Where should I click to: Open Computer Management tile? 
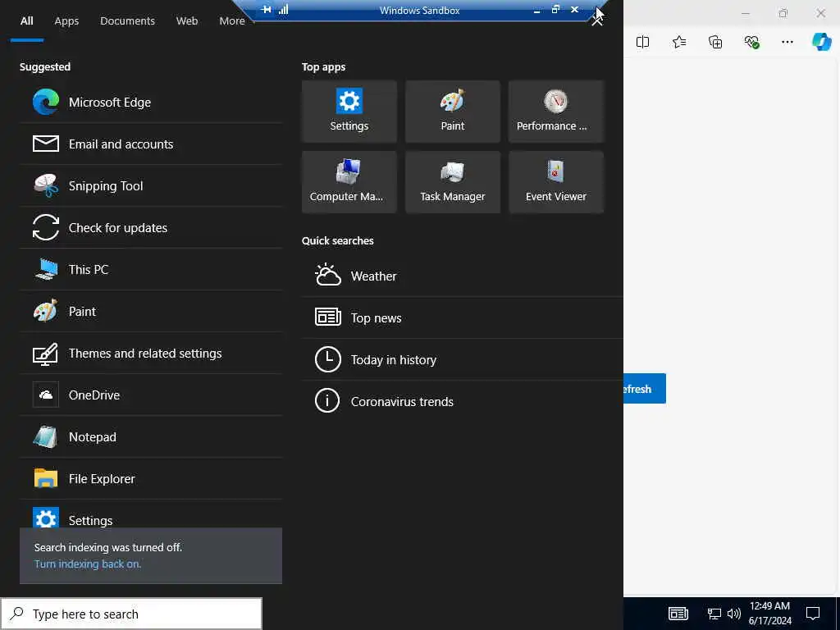(x=349, y=182)
